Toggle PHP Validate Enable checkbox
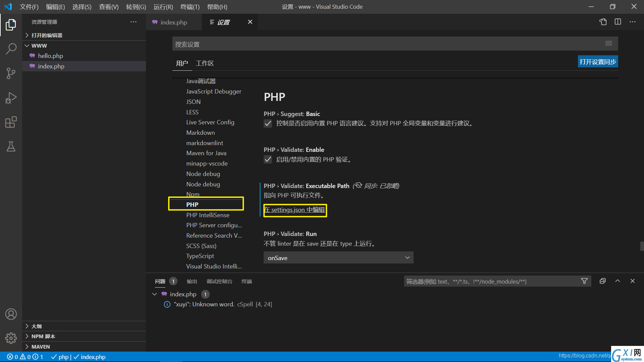This screenshot has height=362, width=644. coord(268,160)
